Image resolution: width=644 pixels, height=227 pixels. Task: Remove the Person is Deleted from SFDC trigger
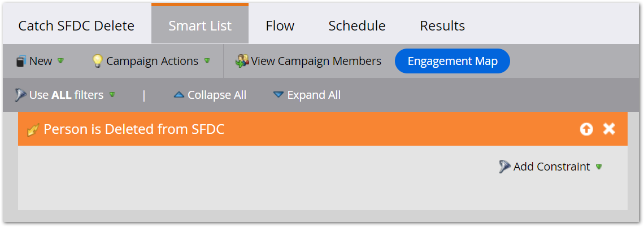click(609, 129)
